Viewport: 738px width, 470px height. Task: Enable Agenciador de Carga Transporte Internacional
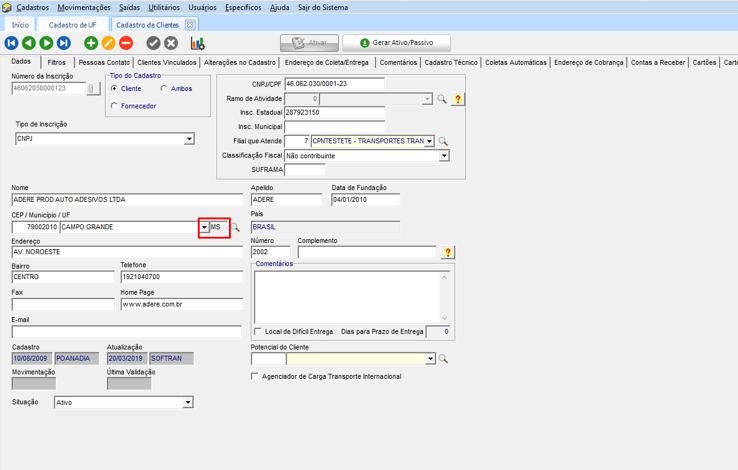click(x=255, y=377)
